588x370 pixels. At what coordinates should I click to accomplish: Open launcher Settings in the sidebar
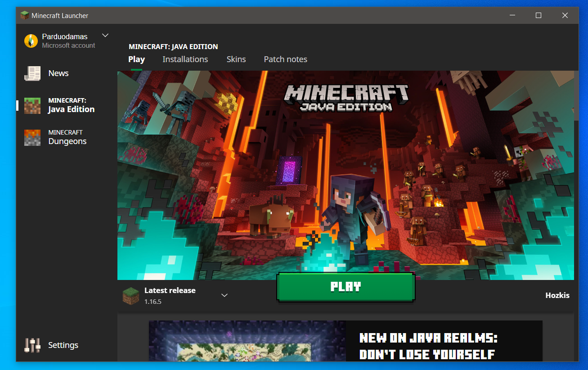point(51,345)
